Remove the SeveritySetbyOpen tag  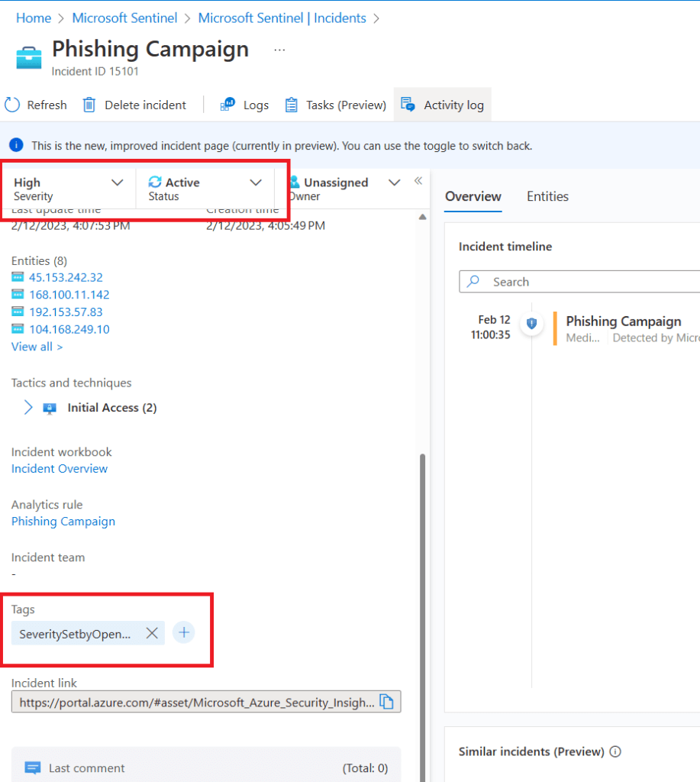click(x=152, y=632)
